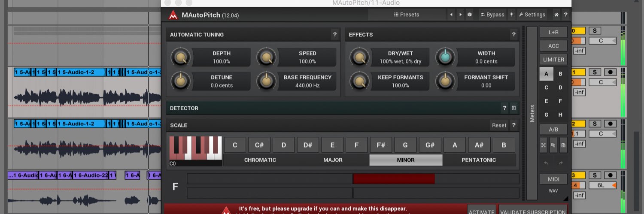Open Scale section help question mark
644x214 pixels.
click(x=513, y=125)
